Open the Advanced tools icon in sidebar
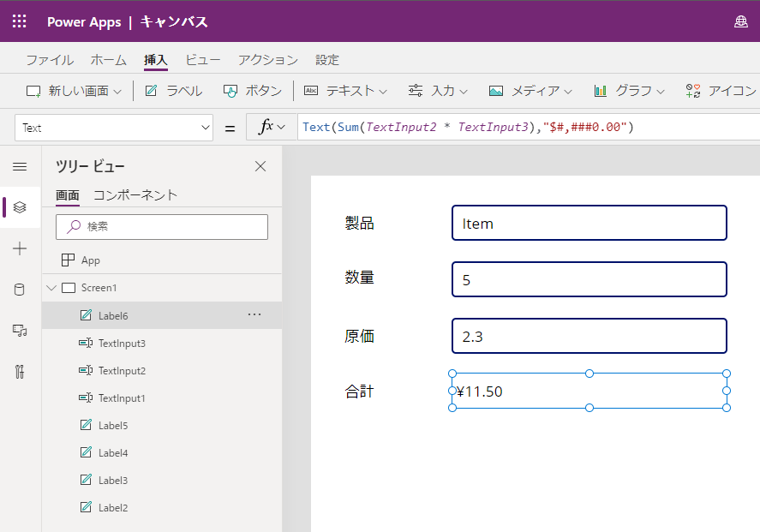Viewport: 760px width, 532px height. (20, 372)
